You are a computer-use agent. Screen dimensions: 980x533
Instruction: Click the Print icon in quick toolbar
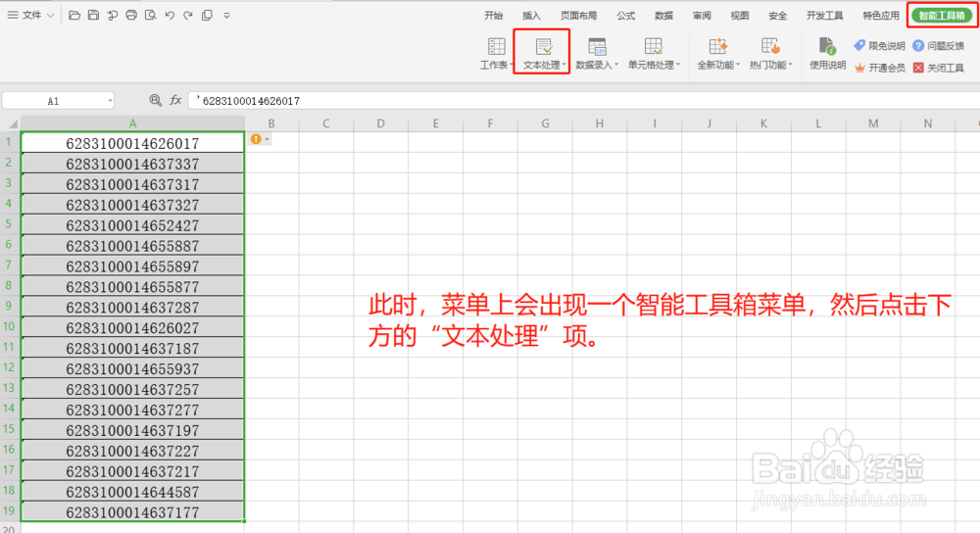tap(131, 15)
